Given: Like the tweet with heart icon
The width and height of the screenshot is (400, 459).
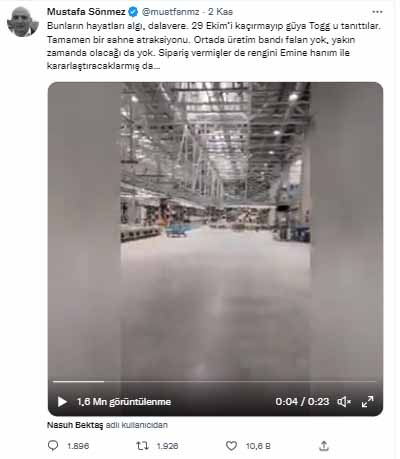Looking at the screenshot, I should 231,446.
